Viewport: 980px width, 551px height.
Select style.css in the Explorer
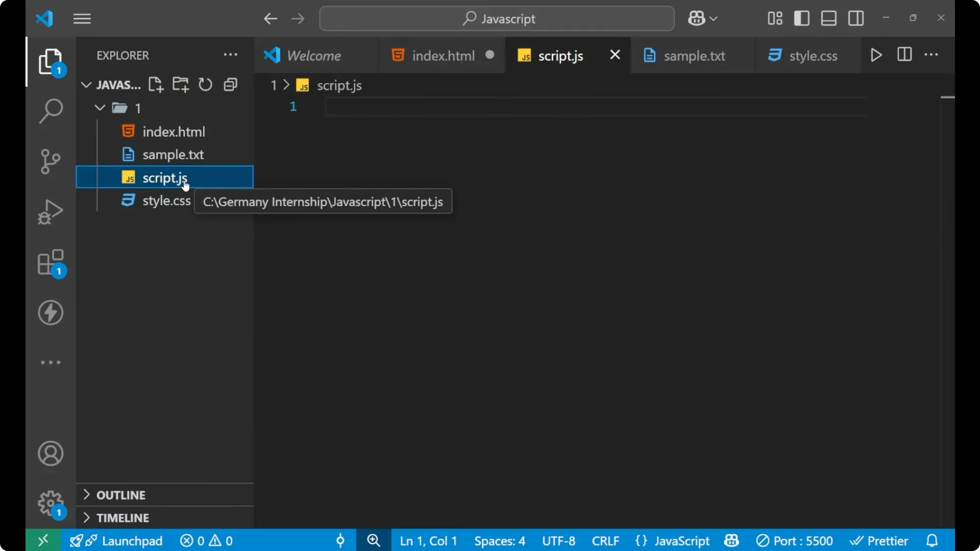(x=167, y=201)
